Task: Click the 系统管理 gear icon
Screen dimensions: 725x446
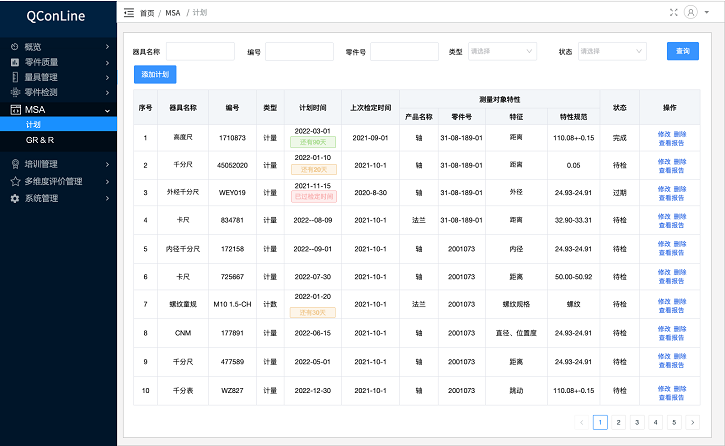Action: click(x=14, y=198)
